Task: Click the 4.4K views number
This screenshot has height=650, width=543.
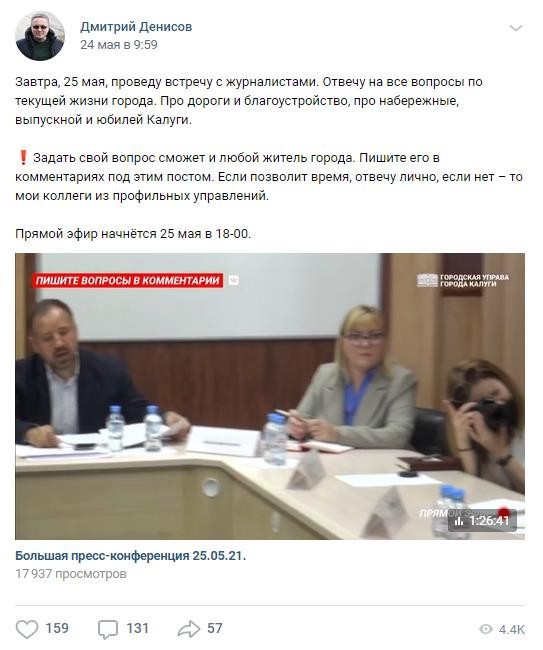Action: (x=512, y=630)
